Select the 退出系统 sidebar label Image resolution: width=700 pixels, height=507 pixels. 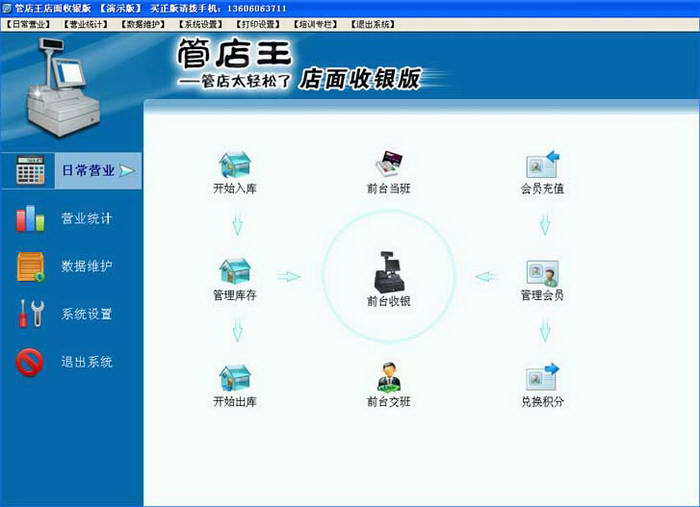(87, 362)
